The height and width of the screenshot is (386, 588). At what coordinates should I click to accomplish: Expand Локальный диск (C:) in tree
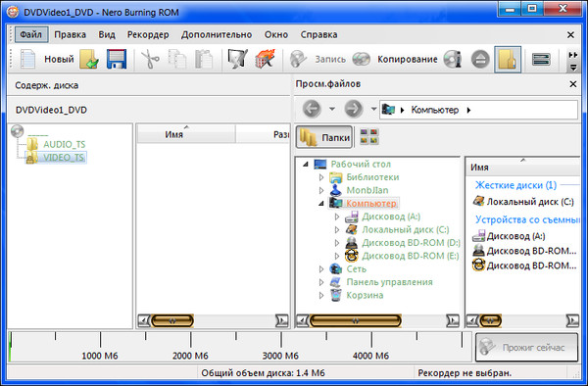coord(337,229)
